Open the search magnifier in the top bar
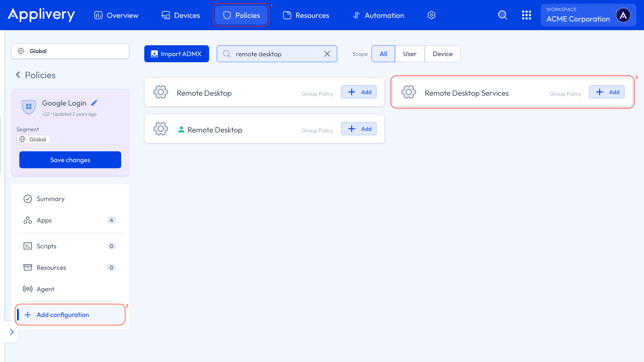The width and height of the screenshot is (644, 362). (x=503, y=15)
